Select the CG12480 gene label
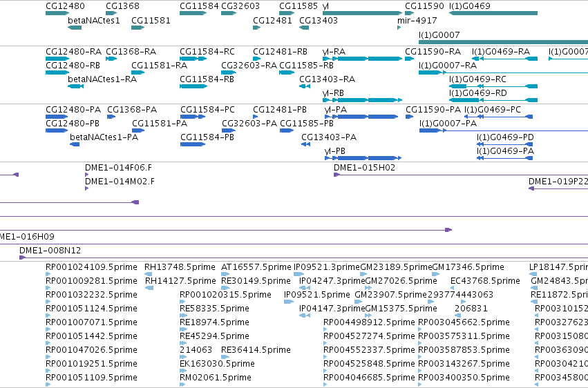The image size is (588, 388). click(x=65, y=6)
